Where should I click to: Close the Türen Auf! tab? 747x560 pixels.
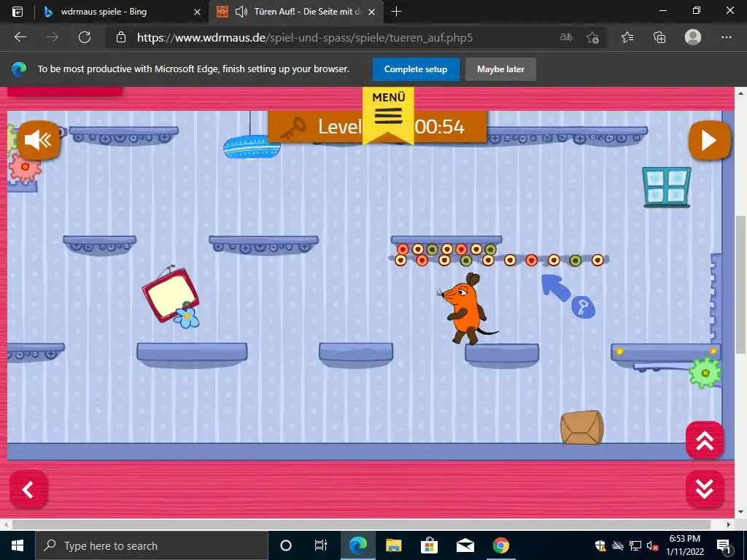(x=371, y=12)
